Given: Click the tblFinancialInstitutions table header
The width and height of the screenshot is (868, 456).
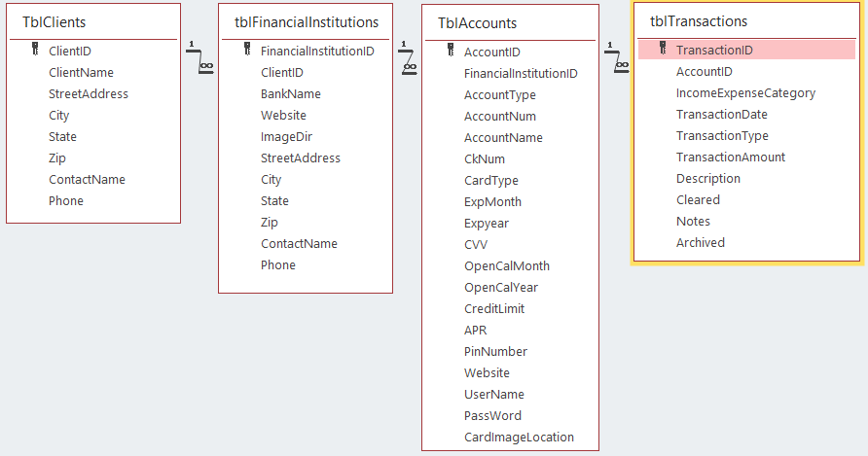Looking at the screenshot, I should coord(307,22).
